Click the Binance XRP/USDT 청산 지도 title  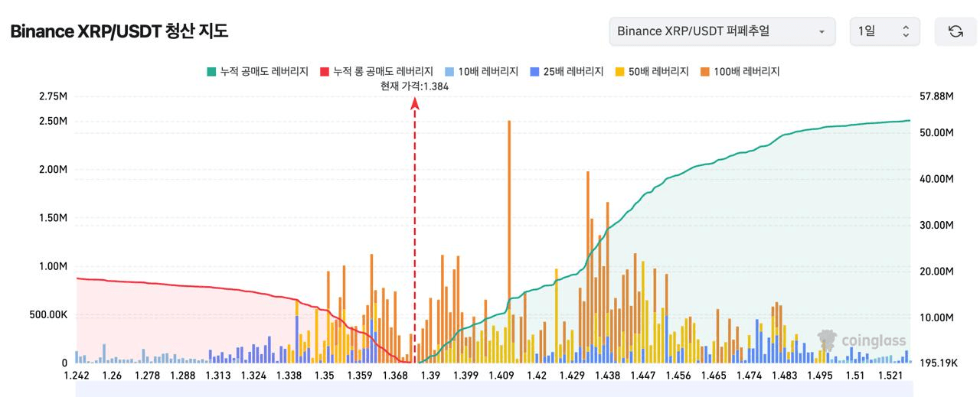point(119,31)
